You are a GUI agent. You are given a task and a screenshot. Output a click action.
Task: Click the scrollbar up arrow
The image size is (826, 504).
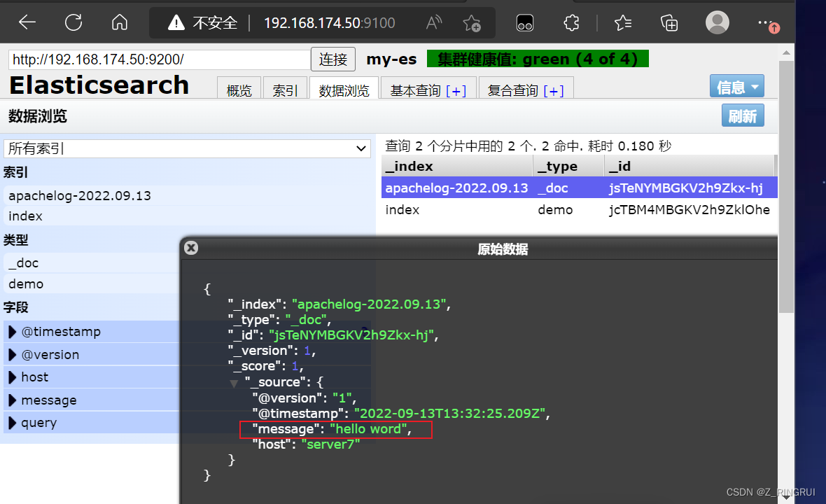(787, 52)
